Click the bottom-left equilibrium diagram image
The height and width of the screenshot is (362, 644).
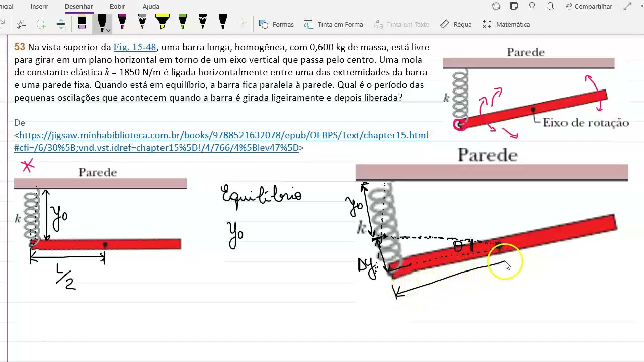point(100,208)
